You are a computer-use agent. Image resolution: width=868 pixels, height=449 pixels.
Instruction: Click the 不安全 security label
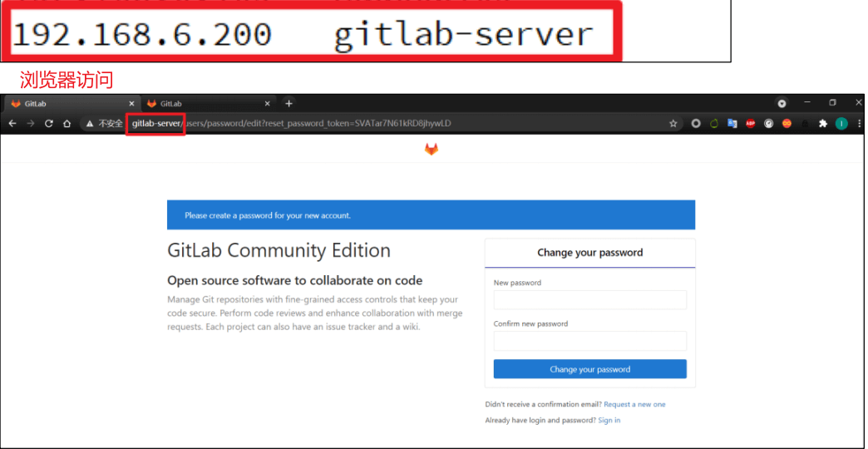tap(111, 123)
